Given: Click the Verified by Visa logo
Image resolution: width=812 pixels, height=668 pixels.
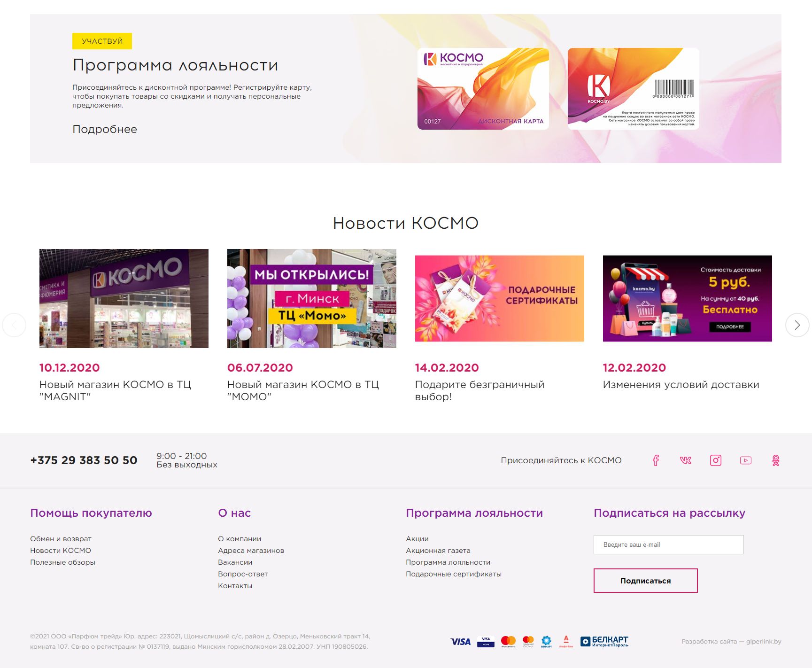Looking at the screenshot, I should [x=486, y=641].
